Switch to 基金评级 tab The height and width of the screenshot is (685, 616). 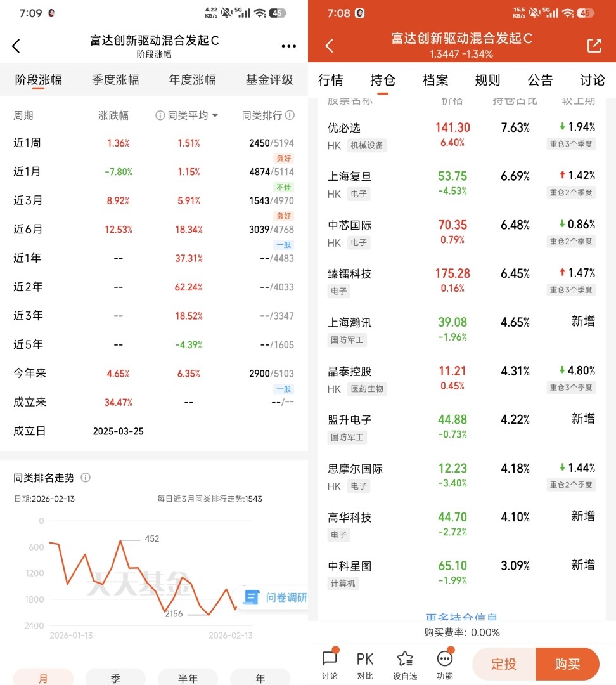click(269, 80)
